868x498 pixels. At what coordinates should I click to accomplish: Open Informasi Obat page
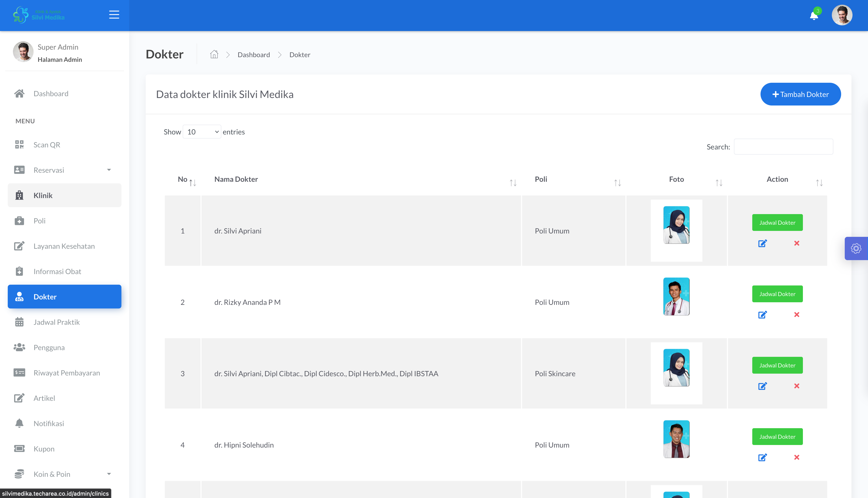[x=64, y=271]
